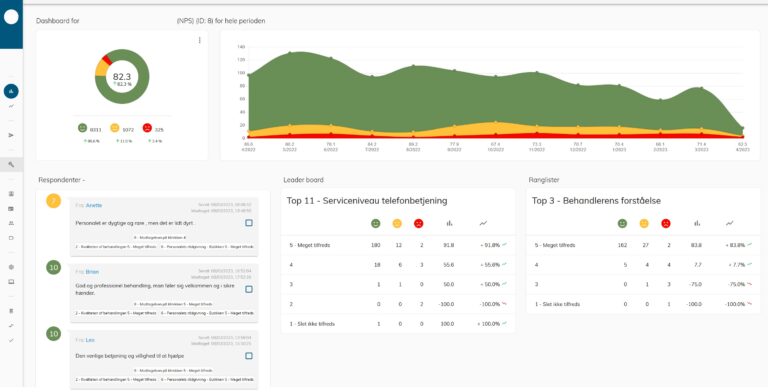Click red smiley column header in Leader board

tap(419, 223)
